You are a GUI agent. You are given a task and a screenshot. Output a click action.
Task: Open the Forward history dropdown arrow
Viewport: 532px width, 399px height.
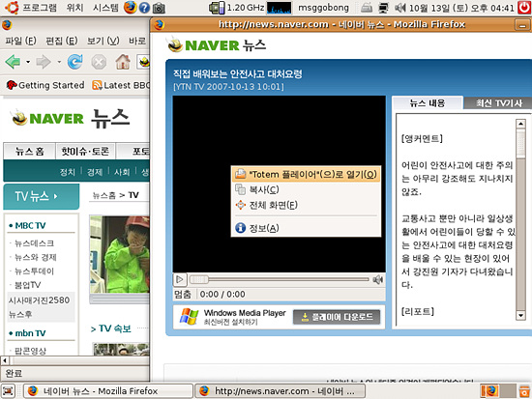(59, 62)
